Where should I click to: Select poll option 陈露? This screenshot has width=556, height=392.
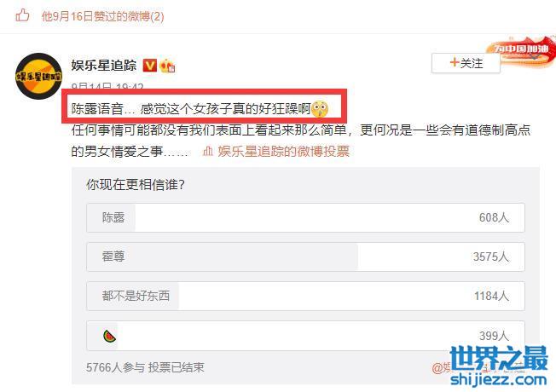tap(305, 217)
